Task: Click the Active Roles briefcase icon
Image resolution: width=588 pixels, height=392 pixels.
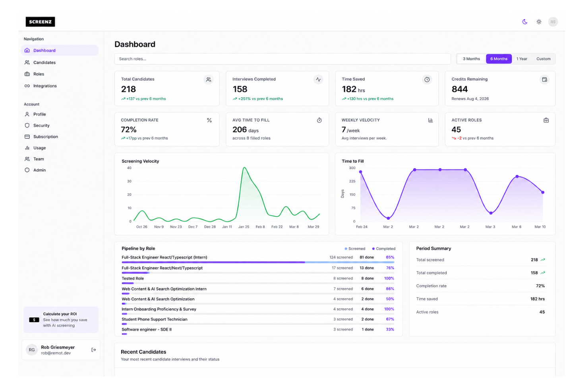Action: pos(546,120)
